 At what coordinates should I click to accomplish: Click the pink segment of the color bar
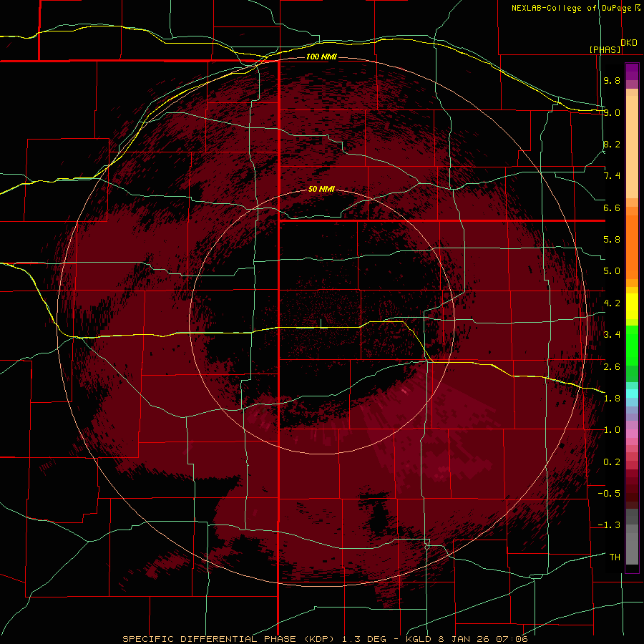632,434
